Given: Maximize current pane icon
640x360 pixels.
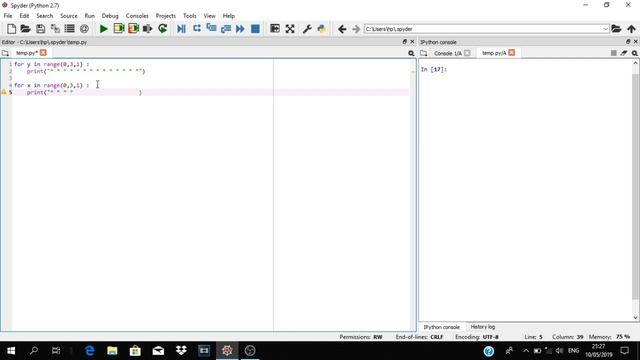Looking at the screenshot, I should pos(275,29).
